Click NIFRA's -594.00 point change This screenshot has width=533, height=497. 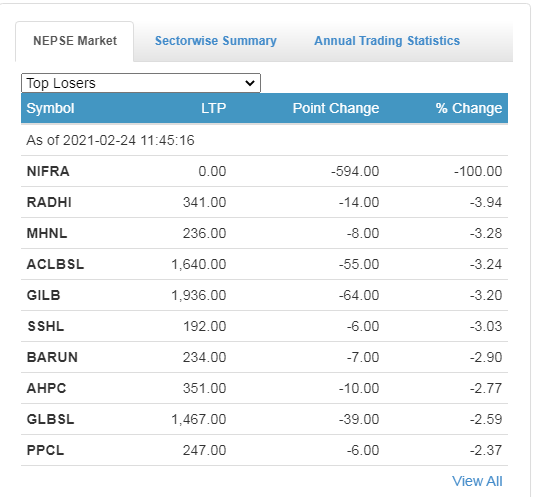click(355, 171)
